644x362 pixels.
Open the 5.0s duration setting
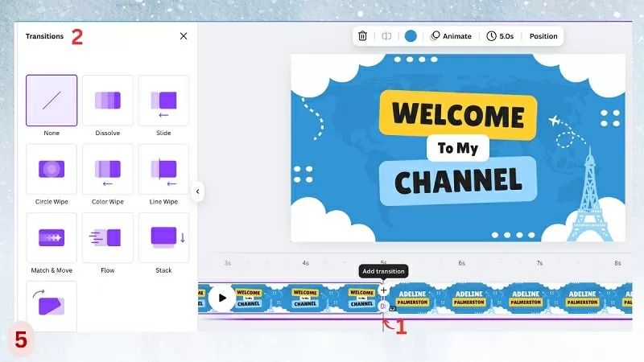point(500,36)
